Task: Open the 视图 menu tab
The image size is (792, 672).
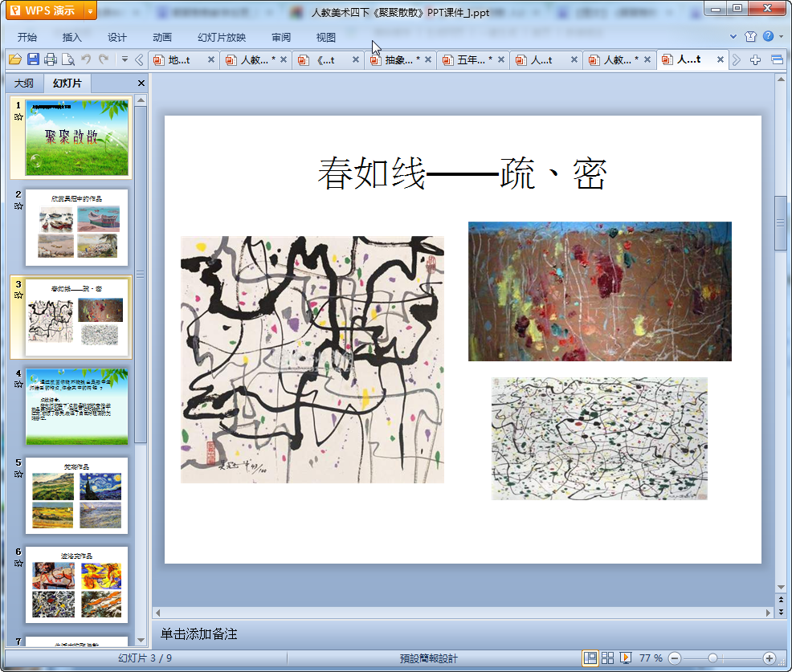Action: (326, 38)
